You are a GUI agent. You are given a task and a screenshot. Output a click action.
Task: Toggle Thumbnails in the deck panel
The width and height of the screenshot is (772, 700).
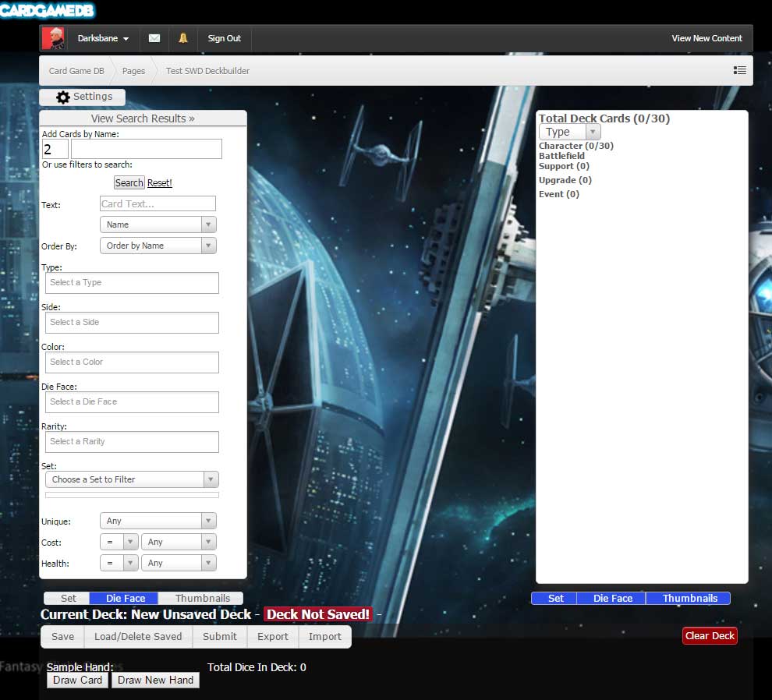pos(689,598)
